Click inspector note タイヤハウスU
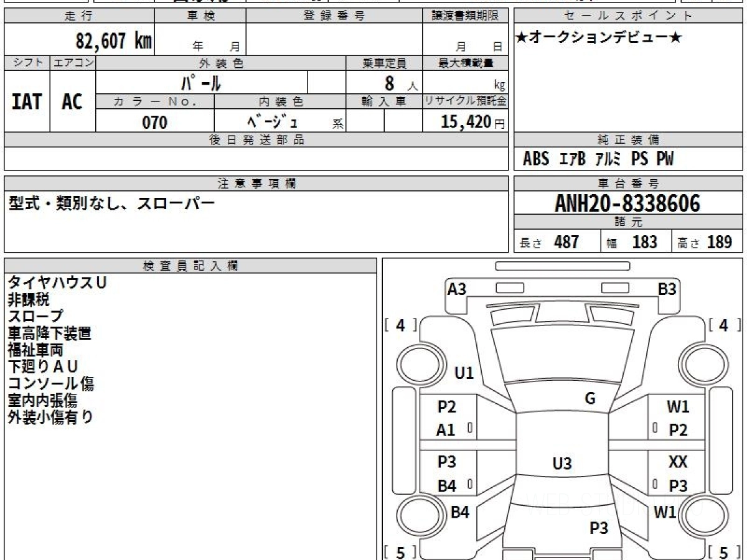 [x=57, y=282]
